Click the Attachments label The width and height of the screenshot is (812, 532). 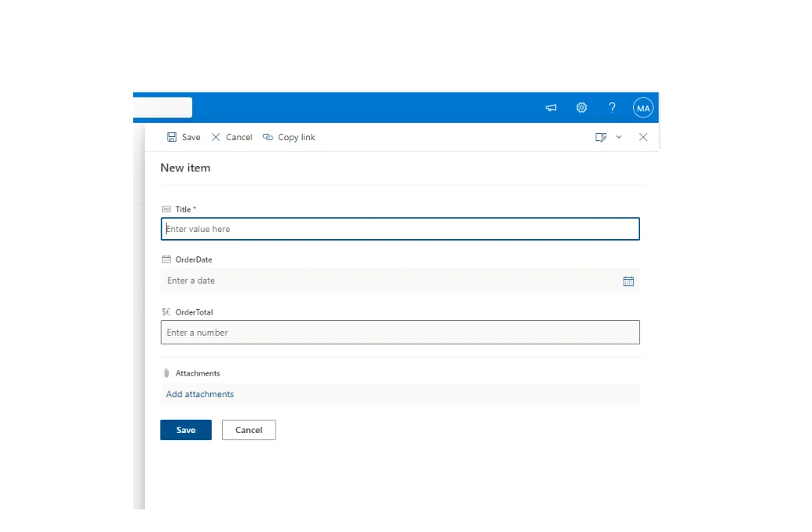point(198,373)
